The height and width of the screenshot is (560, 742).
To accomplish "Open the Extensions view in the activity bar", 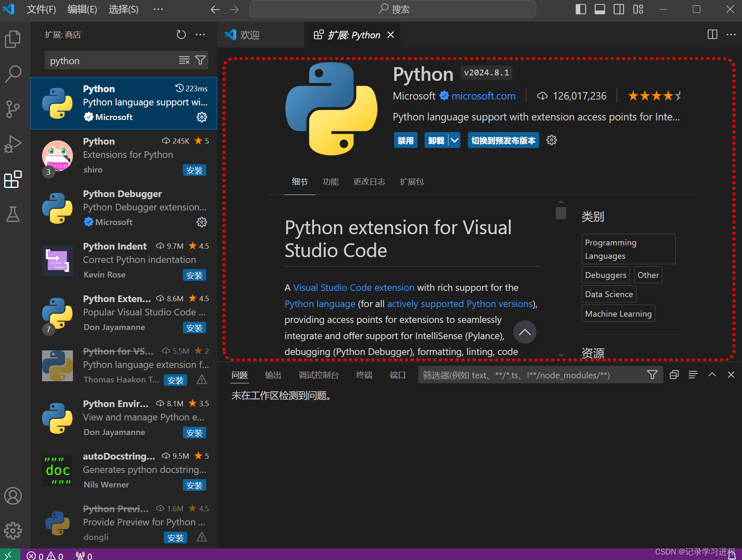I will click(x=12, y=180).
